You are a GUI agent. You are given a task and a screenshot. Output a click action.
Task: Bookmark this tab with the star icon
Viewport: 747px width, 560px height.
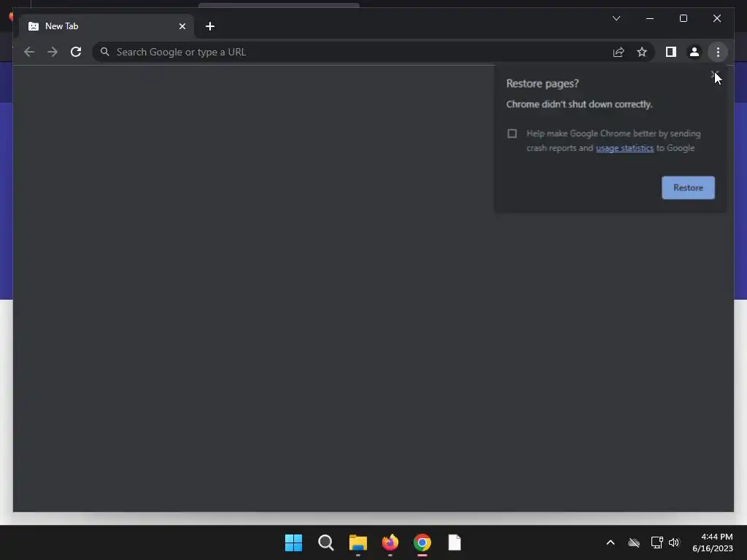click(x=642, y=52)
